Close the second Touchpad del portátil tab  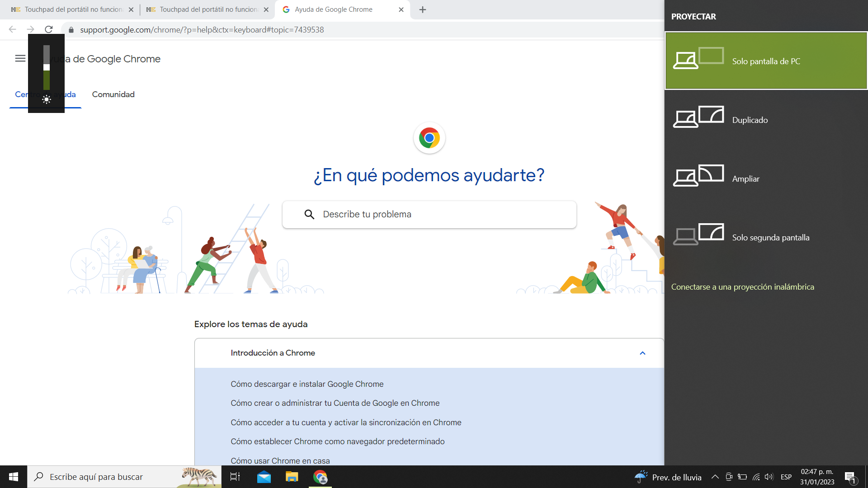(x=266, y=9)
